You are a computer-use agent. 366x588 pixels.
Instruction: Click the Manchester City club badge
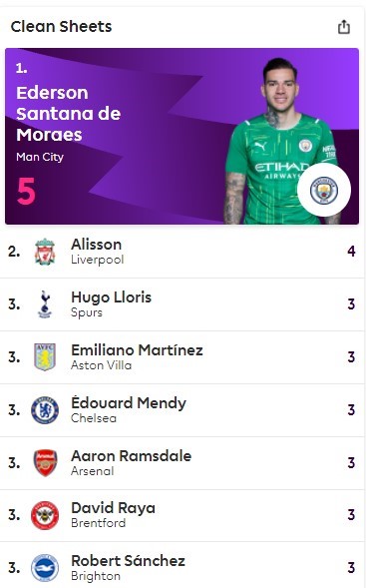[x=324, y=190]
